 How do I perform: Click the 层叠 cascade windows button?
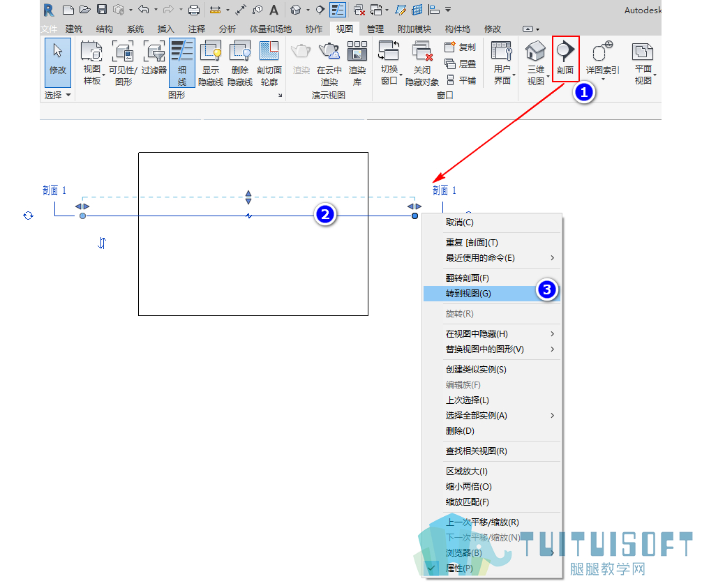461,64
